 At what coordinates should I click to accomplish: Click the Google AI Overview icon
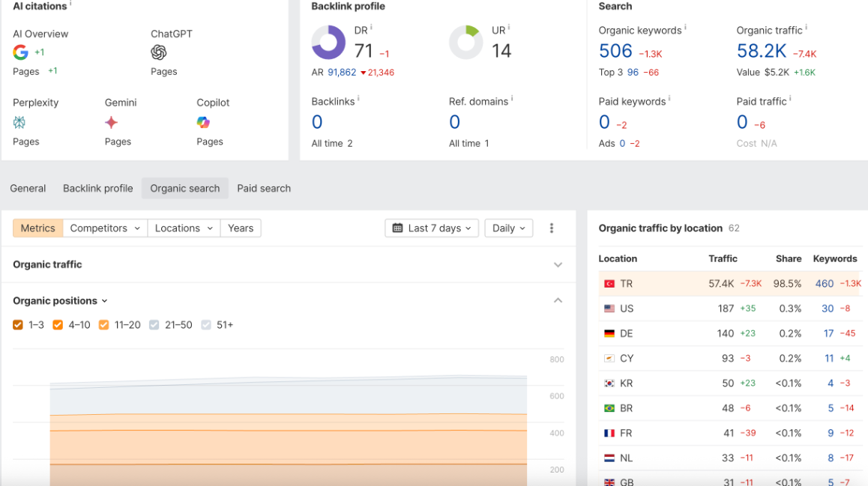coord(20,52)
